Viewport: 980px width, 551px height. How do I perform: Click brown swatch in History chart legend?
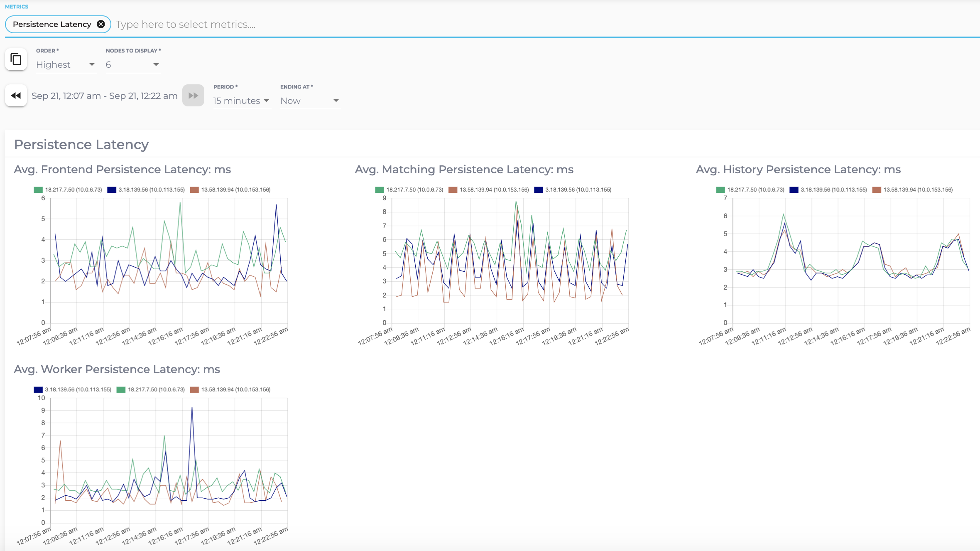[x=877, y=190]
